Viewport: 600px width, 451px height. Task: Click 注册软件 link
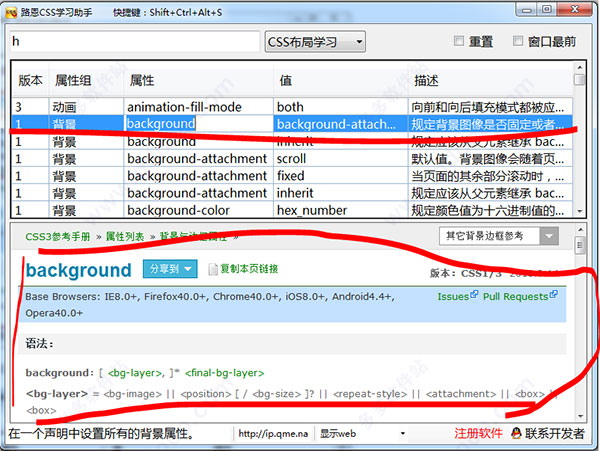point(478,433)
